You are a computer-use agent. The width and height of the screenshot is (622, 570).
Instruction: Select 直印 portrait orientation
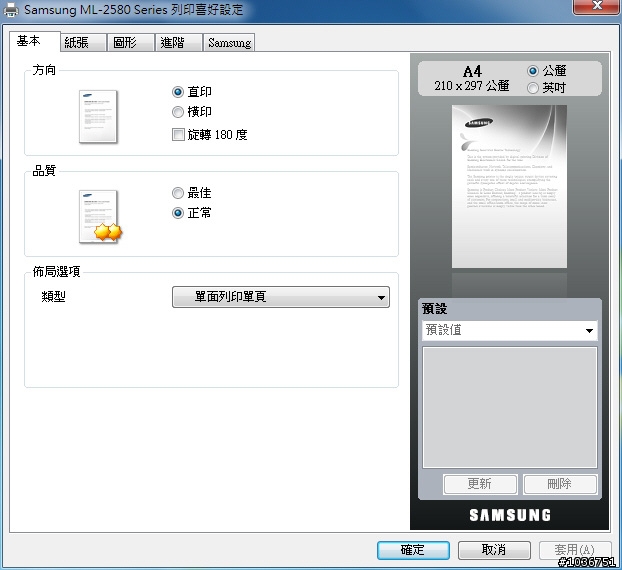(x=192, y=92)
